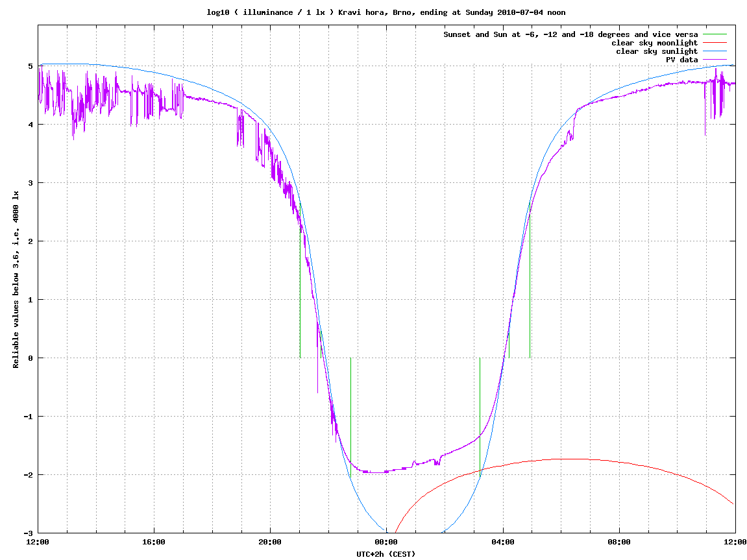Click the 20:00 x-axis tick label
Viewport: 747px width, 560px height.
(270, 542)
